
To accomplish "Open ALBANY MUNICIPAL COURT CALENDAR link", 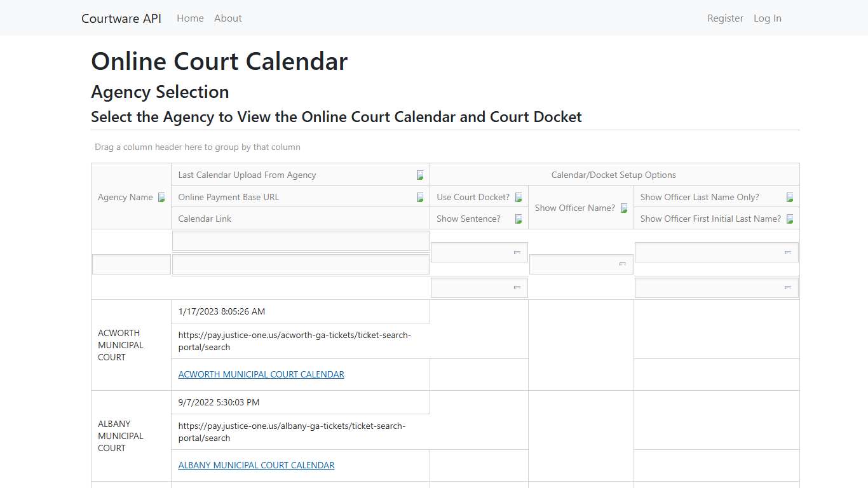I will point(256,465).
